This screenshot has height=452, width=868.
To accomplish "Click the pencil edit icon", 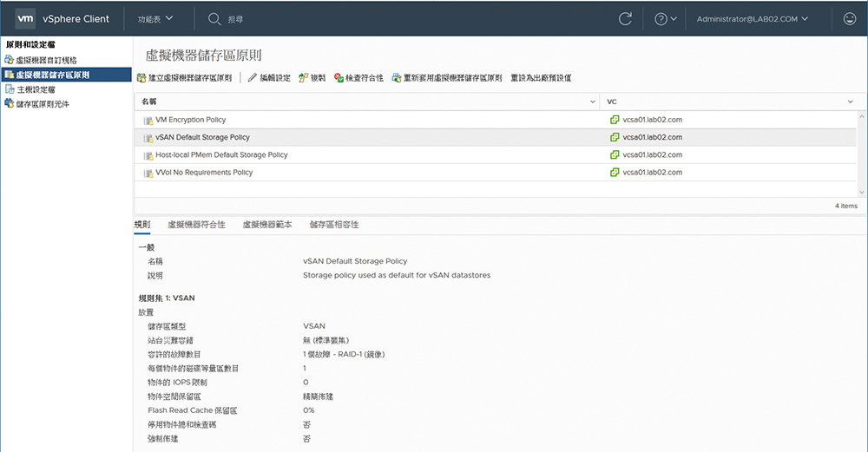I will pos(253,78).
